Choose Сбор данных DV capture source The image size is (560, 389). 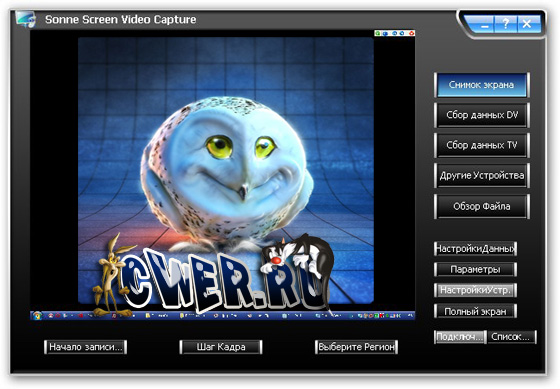(481, 115)
